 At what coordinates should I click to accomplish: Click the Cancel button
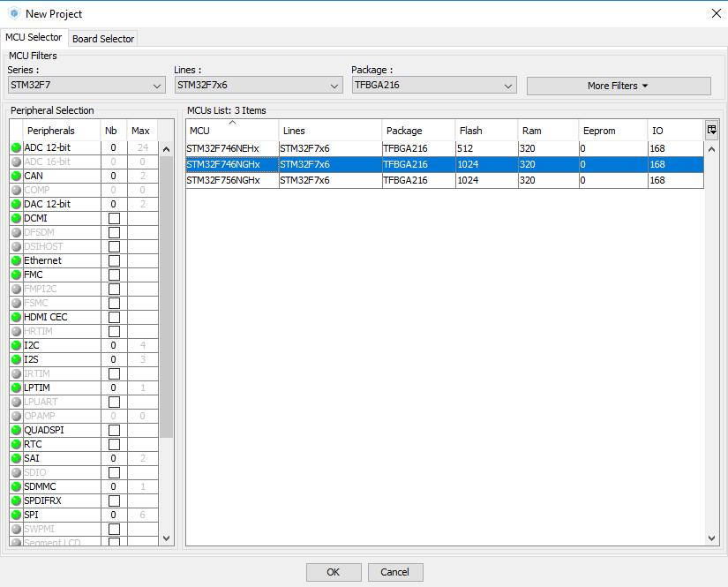[x=395, y=572]
